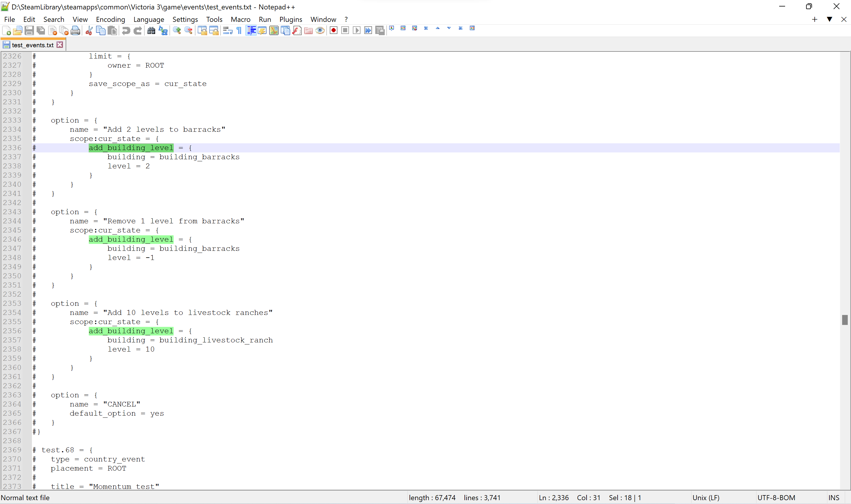Click the user-defined language icon
The width and height of the screenshot is (851, 504).
coord(262,30)
